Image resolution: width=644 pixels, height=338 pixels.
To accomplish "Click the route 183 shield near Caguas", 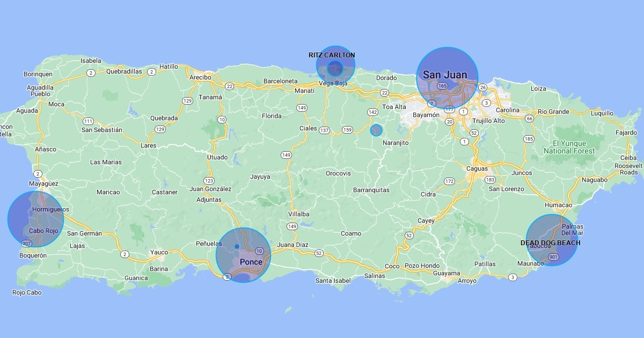I will pos(489,180).
